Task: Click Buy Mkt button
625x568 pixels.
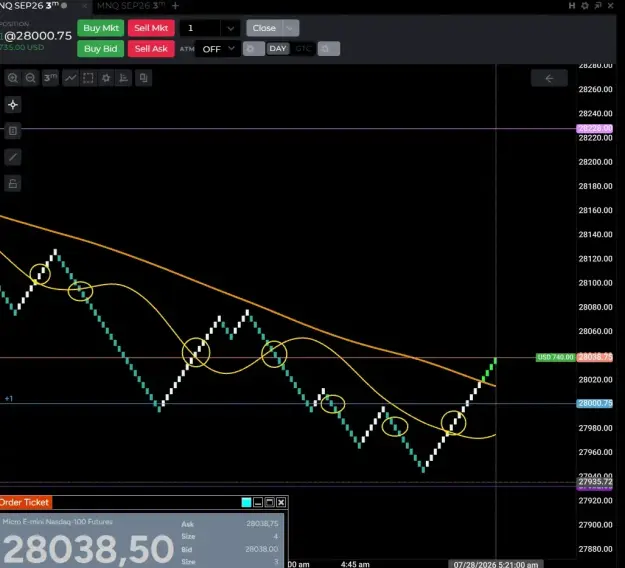Action: pos(101,28)
